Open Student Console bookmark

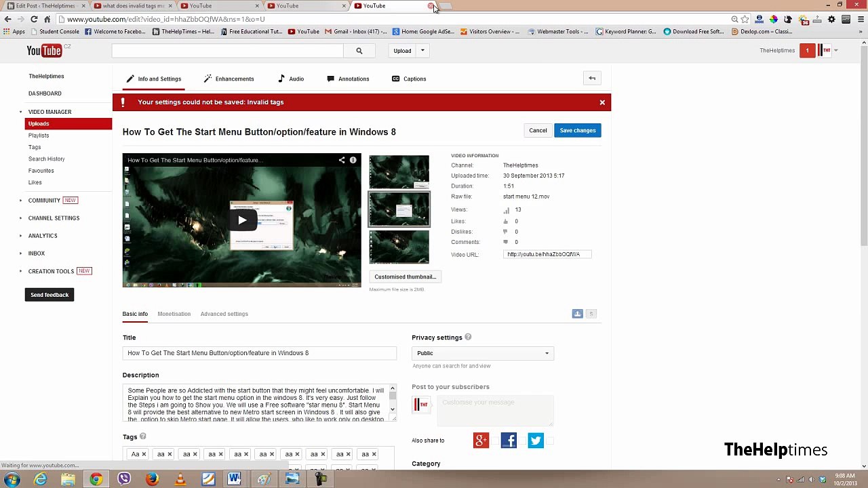(x=54, y=31)
